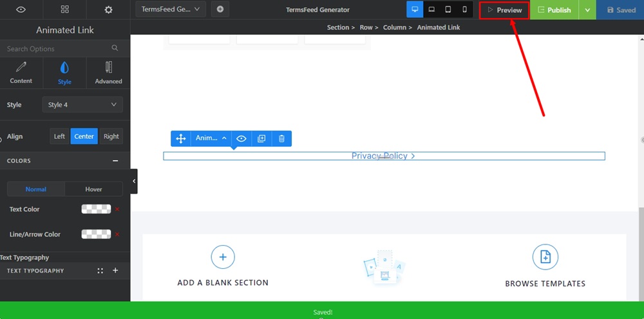The height and width of the screenshot is (319, 644).
Task: Open the settings gear icon in panel header
Action: pyautogui.click(x=108, y=10)
